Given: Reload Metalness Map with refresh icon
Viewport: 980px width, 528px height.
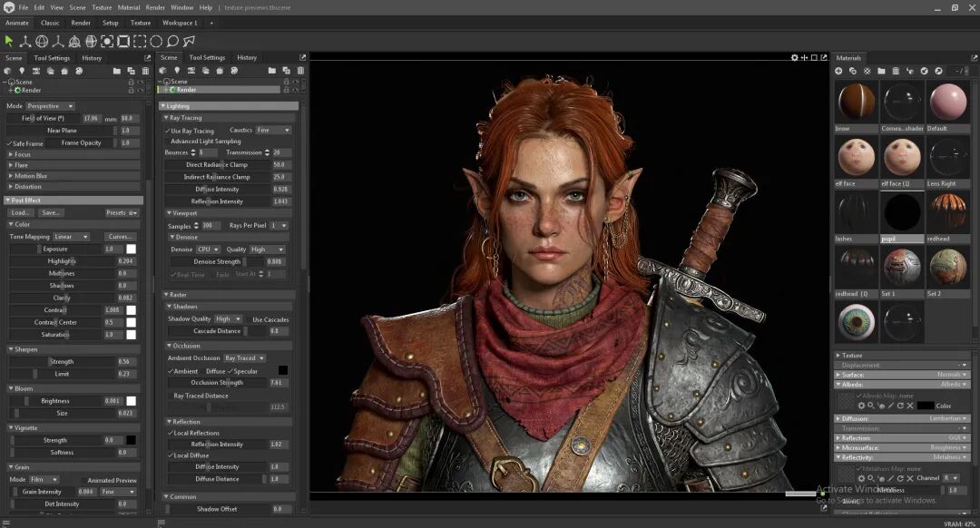Looking at the screenshot, I should point(901,478).
